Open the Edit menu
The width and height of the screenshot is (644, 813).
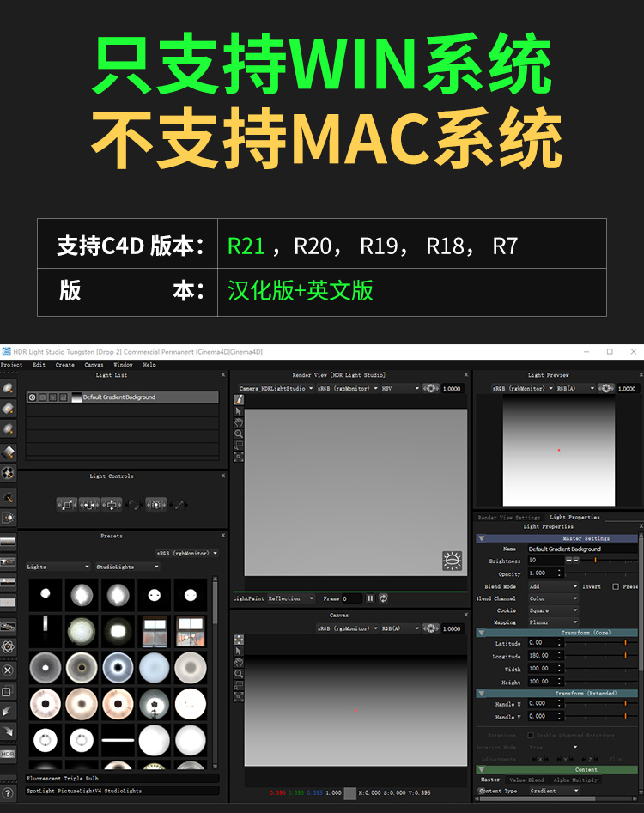click(39, 365)
